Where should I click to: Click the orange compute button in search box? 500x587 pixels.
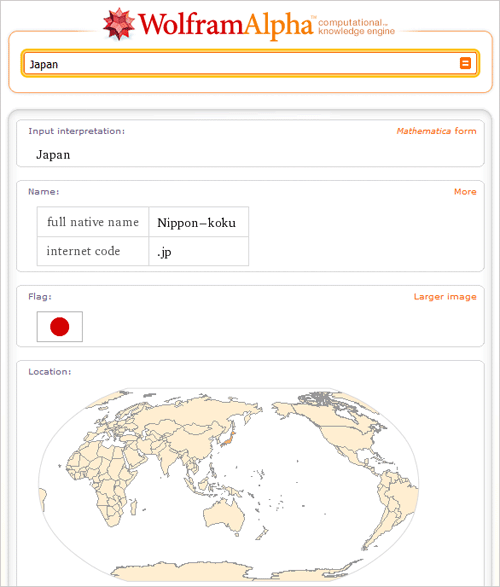465,63
